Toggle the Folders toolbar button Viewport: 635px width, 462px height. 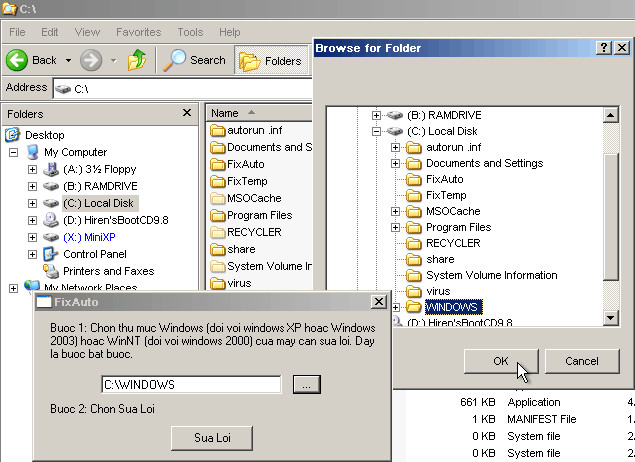(x=271, y=60)
